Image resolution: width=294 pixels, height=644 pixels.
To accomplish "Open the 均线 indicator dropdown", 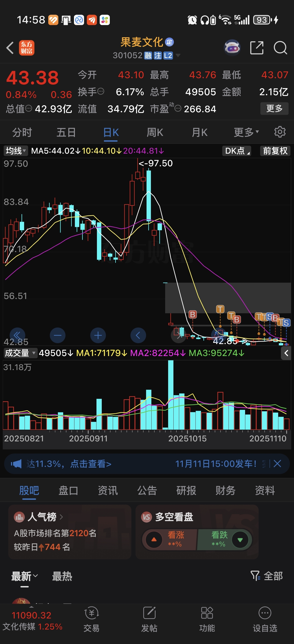I will coord(16,151).
